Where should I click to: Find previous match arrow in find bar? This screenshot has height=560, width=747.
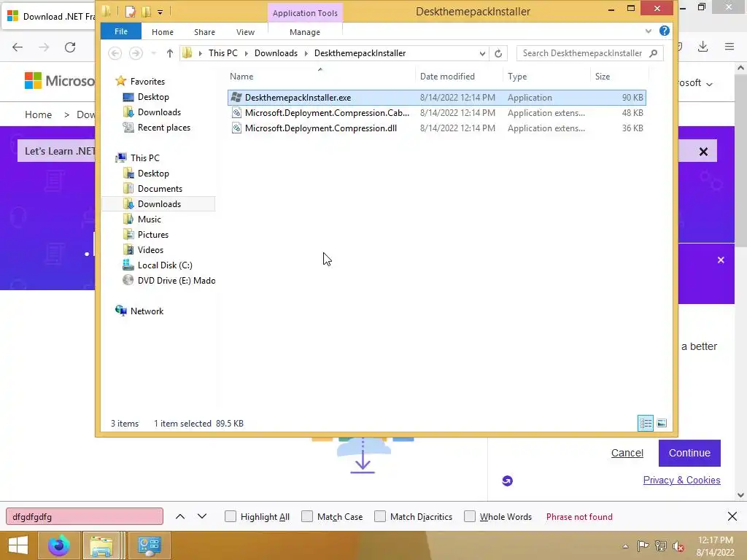180,517
